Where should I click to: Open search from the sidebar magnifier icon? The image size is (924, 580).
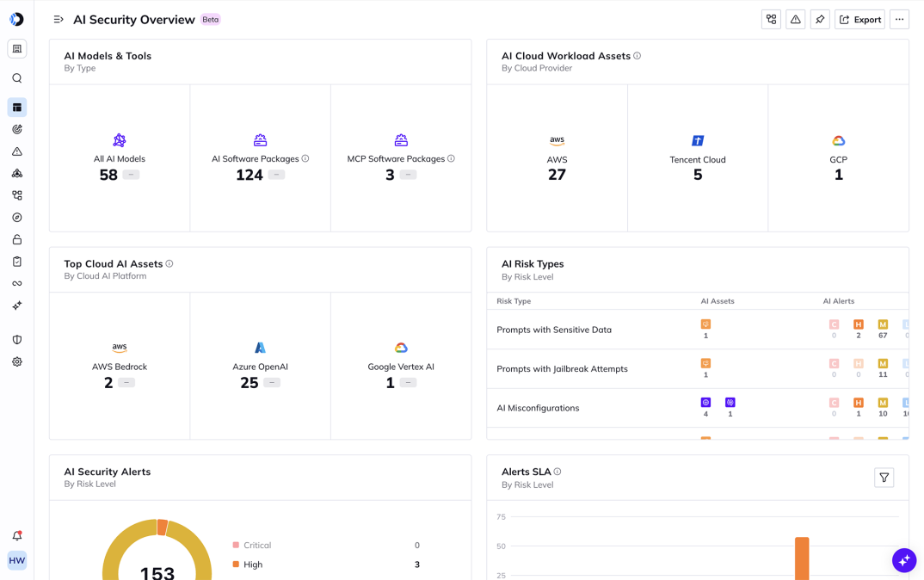click(17, 78)
